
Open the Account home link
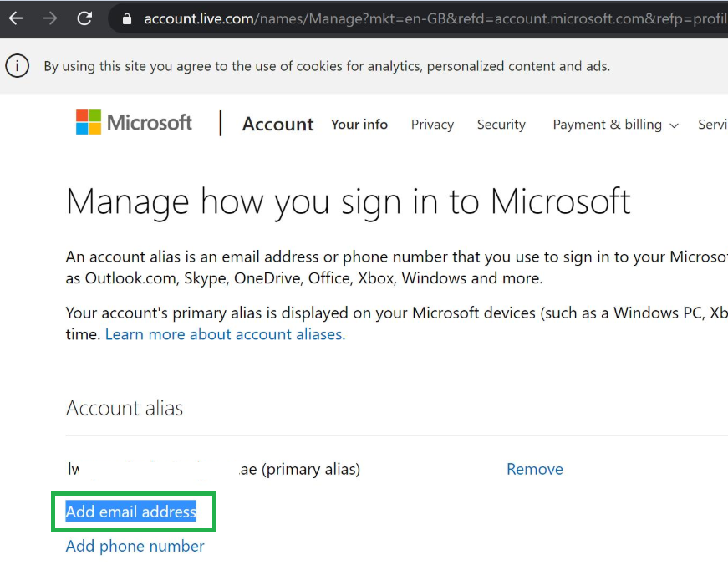pos(277,124)
